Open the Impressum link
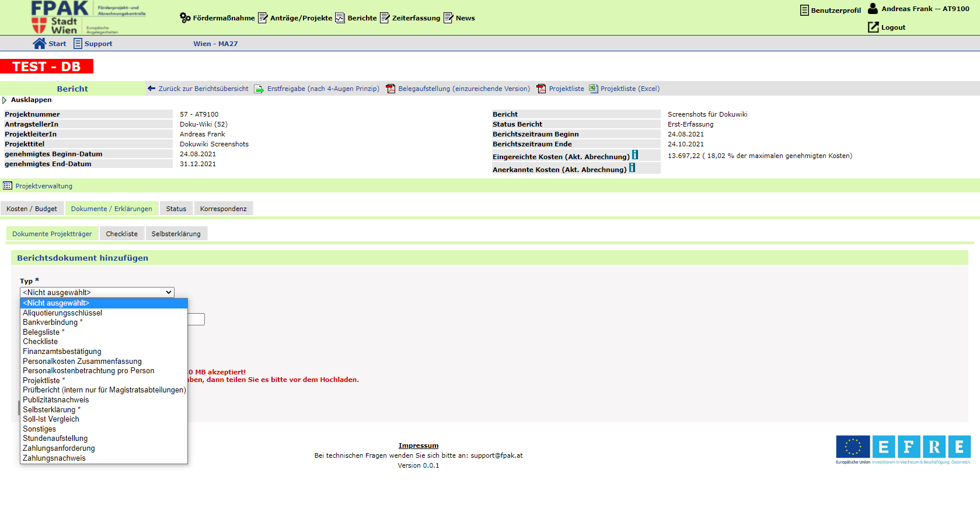Screen dimensions: 980x526 418,446
